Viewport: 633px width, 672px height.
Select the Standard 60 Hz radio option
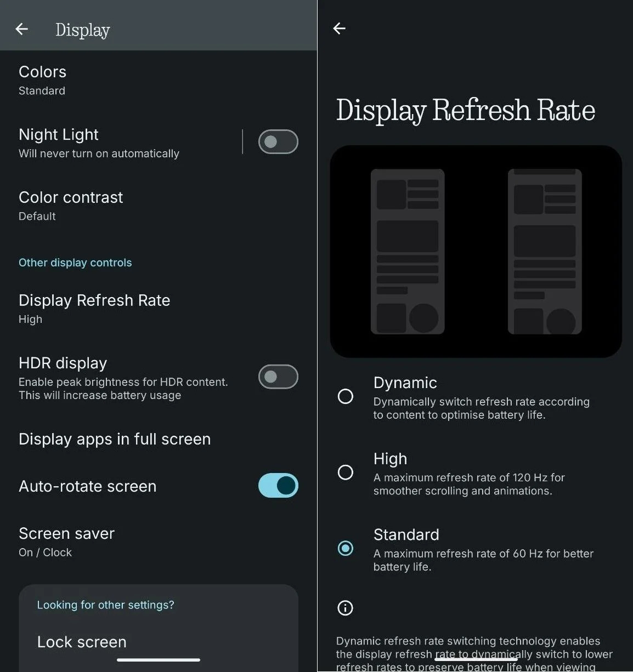click(346, 548)
